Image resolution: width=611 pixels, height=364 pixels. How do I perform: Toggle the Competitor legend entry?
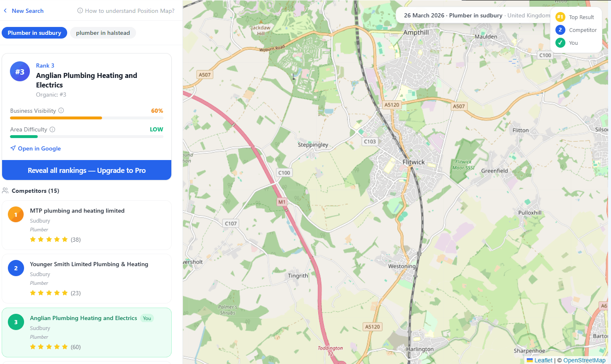[x=576, y=30]
